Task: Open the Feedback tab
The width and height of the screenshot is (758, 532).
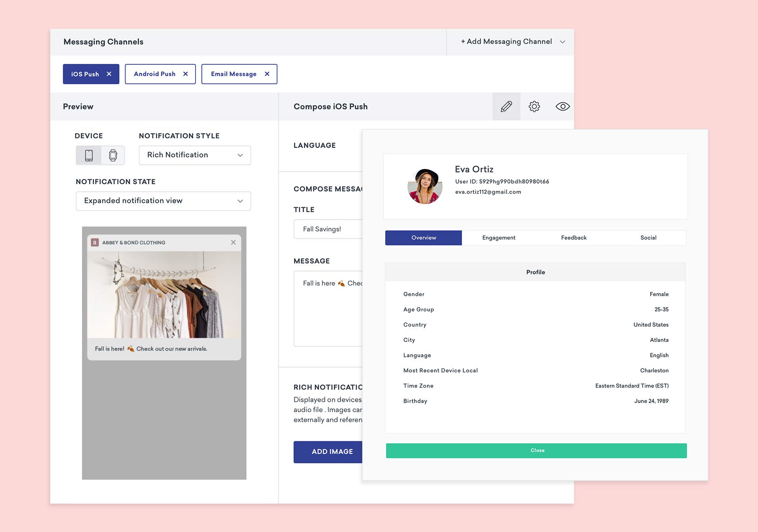Action: click(x=574, y=238)
